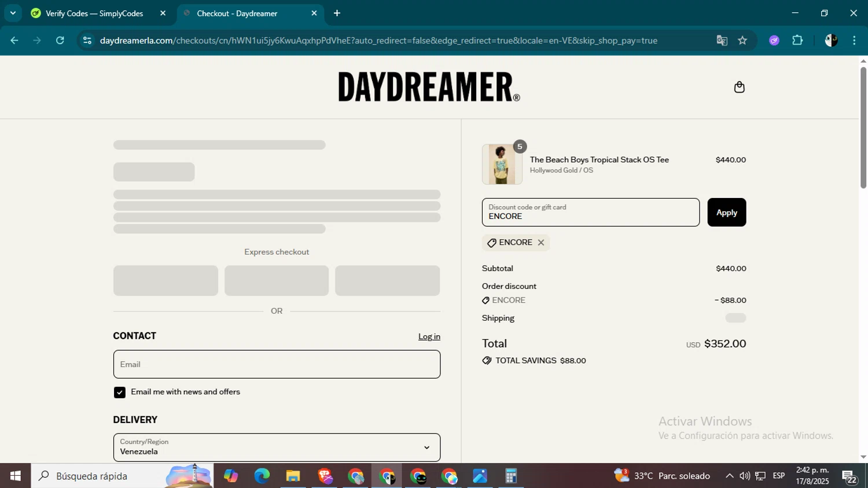Close the Checkout - Daydreamer tab
This screenshot has width=868, height=488.
[x=314, y=13]
